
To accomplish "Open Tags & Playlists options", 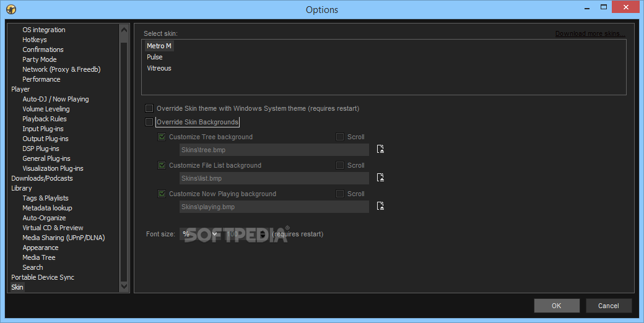I will (x=46, y=198).
